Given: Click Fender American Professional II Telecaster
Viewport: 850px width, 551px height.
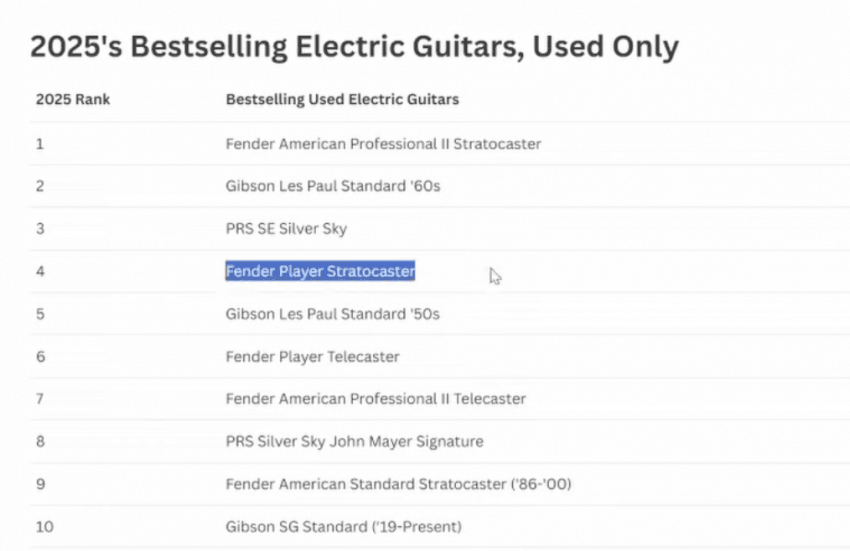Looking at the screenshot, I should click(x=375, y=399).
